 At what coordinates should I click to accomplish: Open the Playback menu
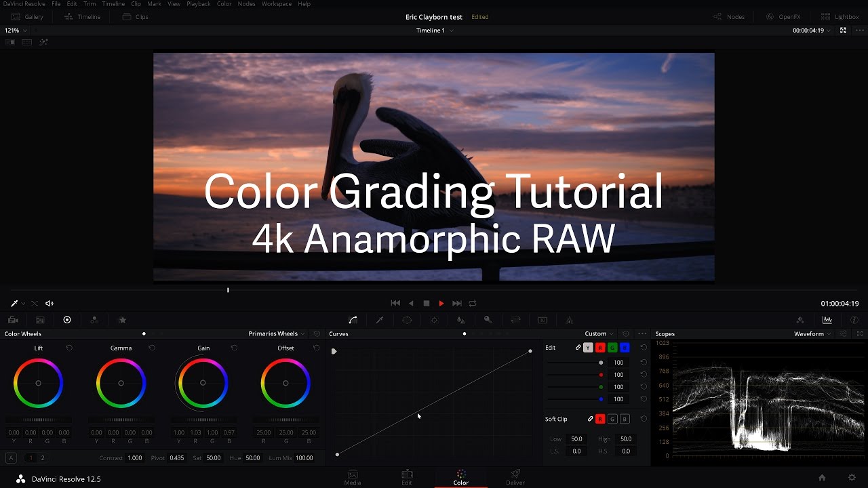point(199,4)
